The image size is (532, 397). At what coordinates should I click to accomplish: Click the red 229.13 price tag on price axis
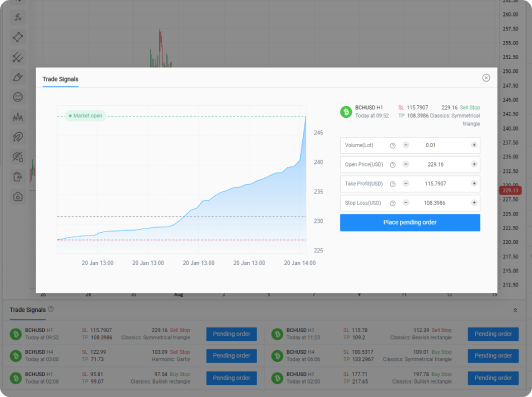click(510, 190)
